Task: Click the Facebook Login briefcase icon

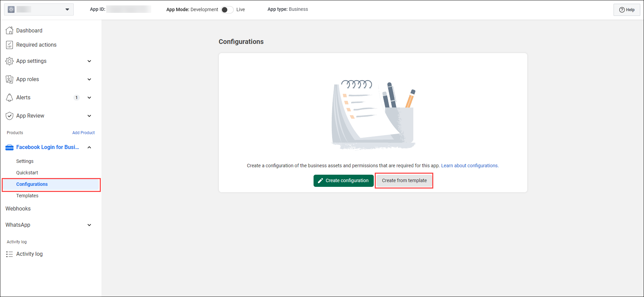Action: 9,147
